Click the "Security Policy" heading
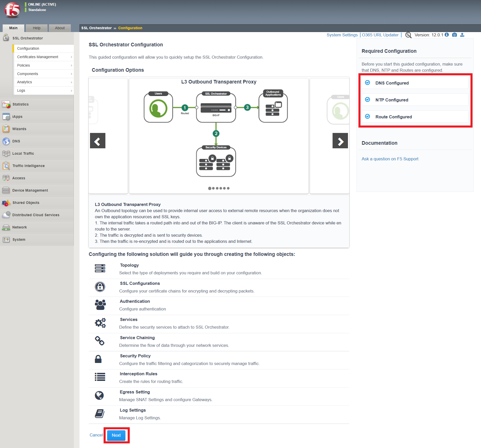The image size is (481, 448). point(135,356)
